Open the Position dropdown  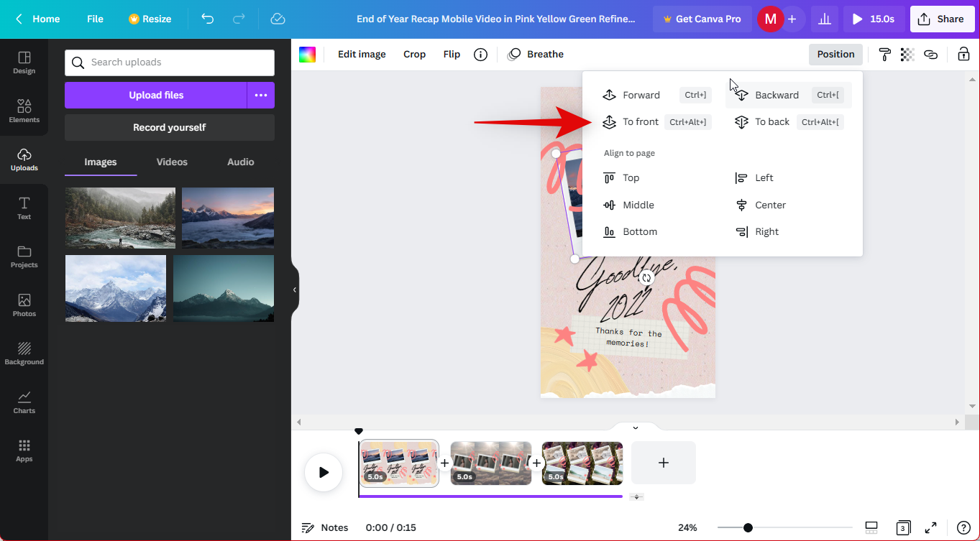click(x=835, y=55)
